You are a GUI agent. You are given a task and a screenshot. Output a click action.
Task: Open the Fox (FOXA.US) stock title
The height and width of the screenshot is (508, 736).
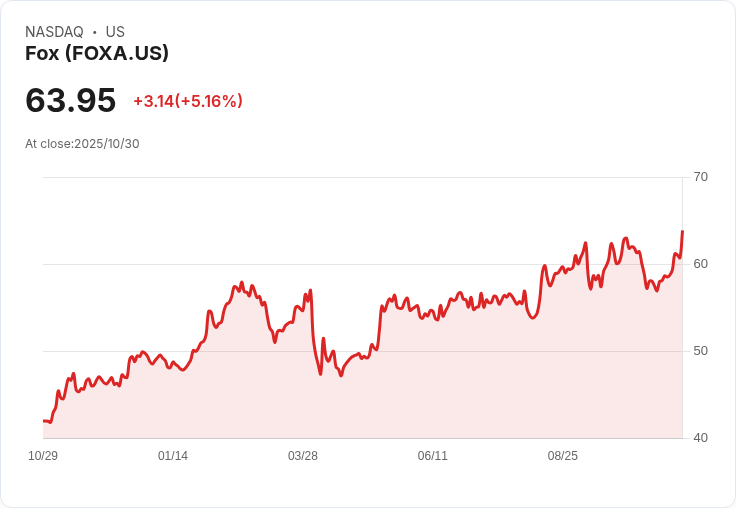coord(97,53)
